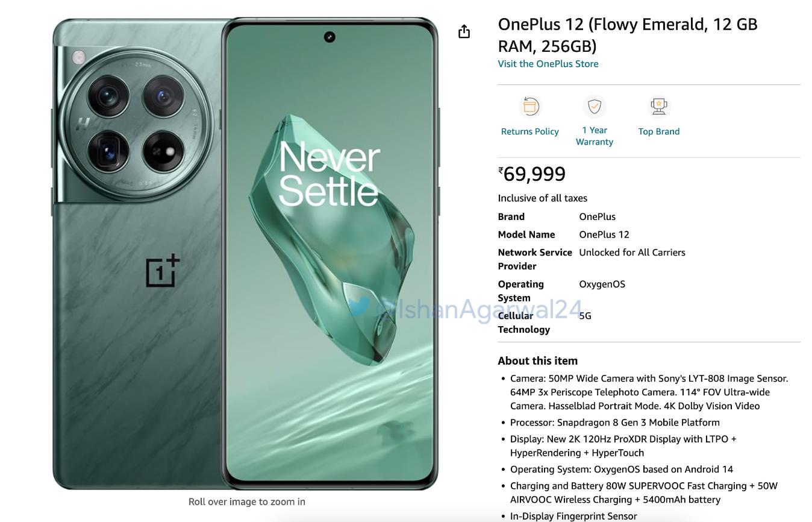Click the OnePlus 12 Flowy Emerald product title
The image size is (812, 522).
point(628,35)
